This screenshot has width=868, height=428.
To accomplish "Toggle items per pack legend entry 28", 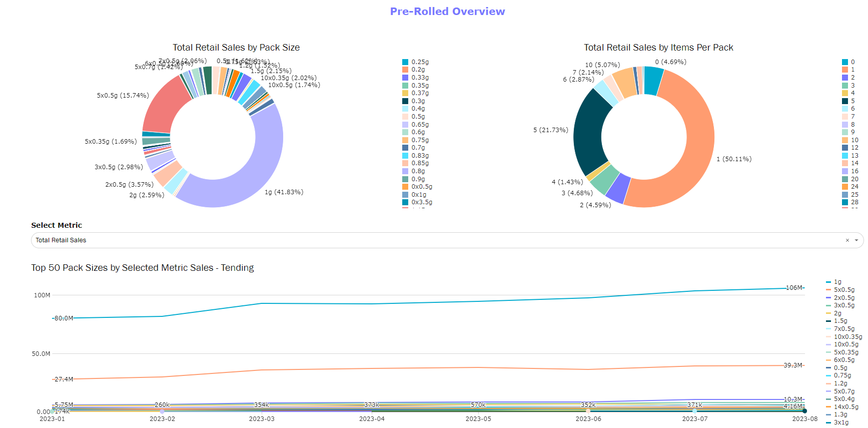I will (854, 202).
